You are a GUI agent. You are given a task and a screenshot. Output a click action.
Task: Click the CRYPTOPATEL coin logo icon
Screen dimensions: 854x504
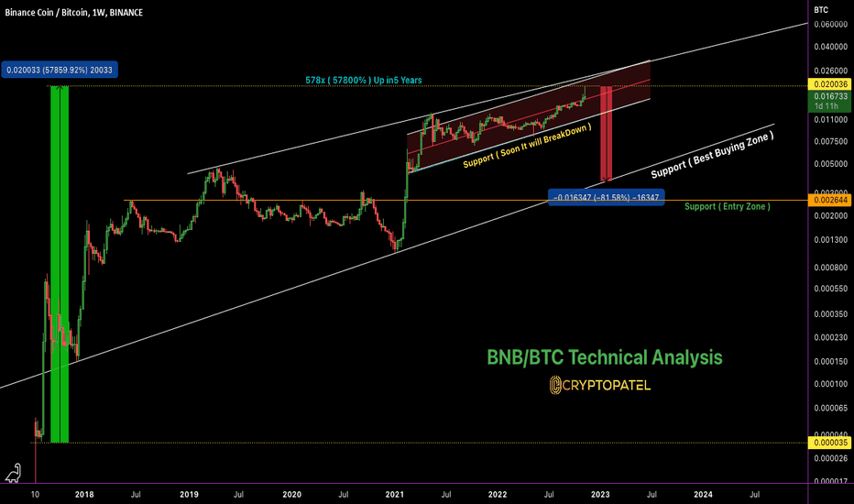pyautogui.click(x=555, y=385)
